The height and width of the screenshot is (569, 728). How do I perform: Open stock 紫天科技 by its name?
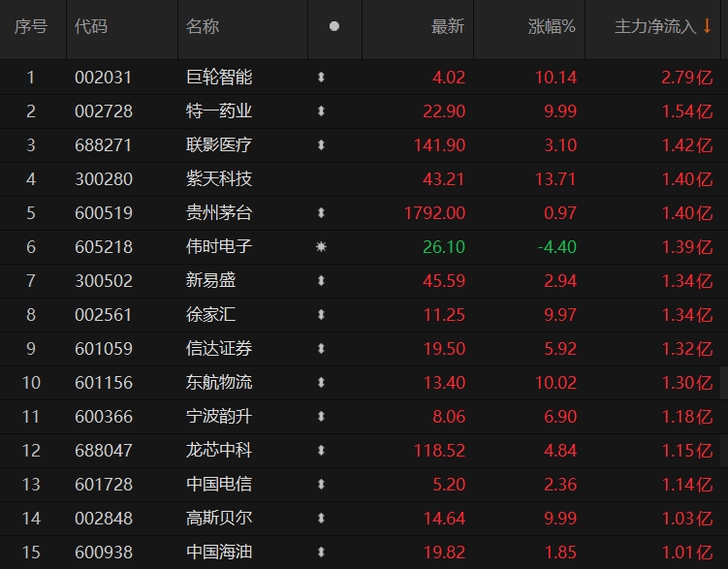click(x=219, y=179)
